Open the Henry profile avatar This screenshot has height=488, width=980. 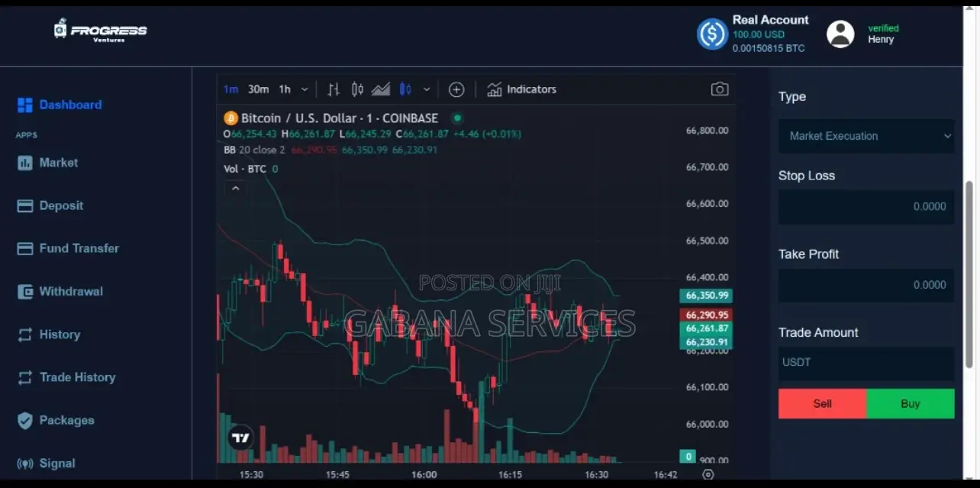pos(840,34)
